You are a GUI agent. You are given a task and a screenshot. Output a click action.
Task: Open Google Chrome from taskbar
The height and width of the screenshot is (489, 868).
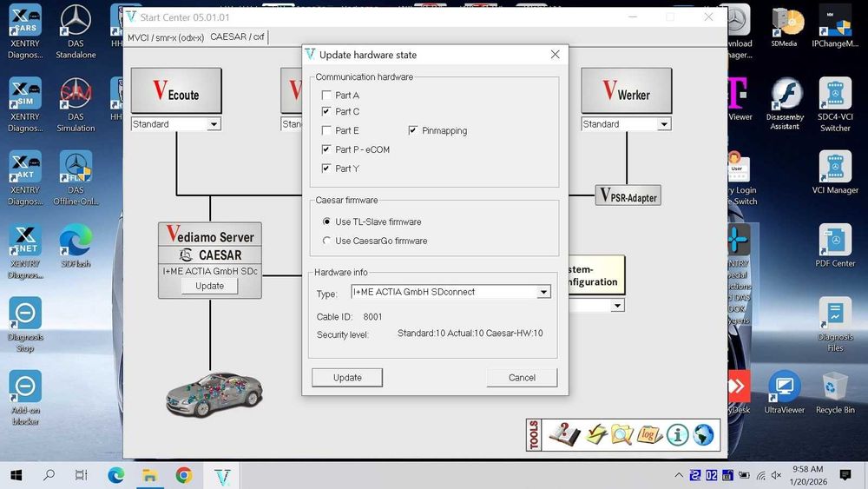point(184,475)
